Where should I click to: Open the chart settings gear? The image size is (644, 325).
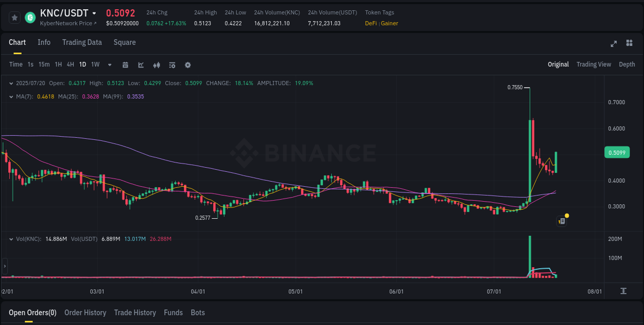pos(188,65)
